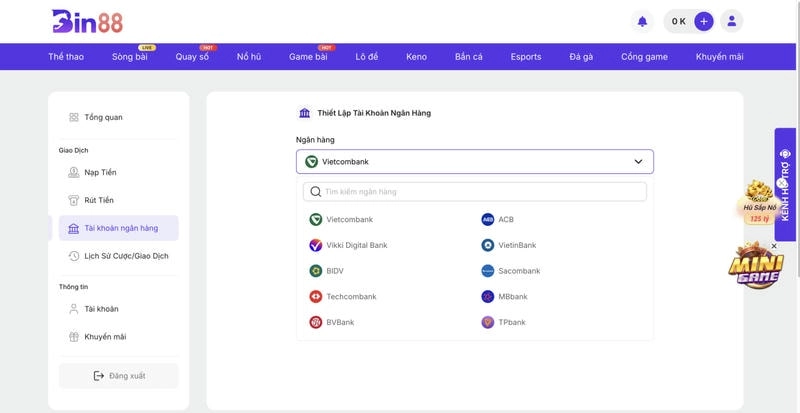Choose MBbank from dropdown options

(512, 297)
